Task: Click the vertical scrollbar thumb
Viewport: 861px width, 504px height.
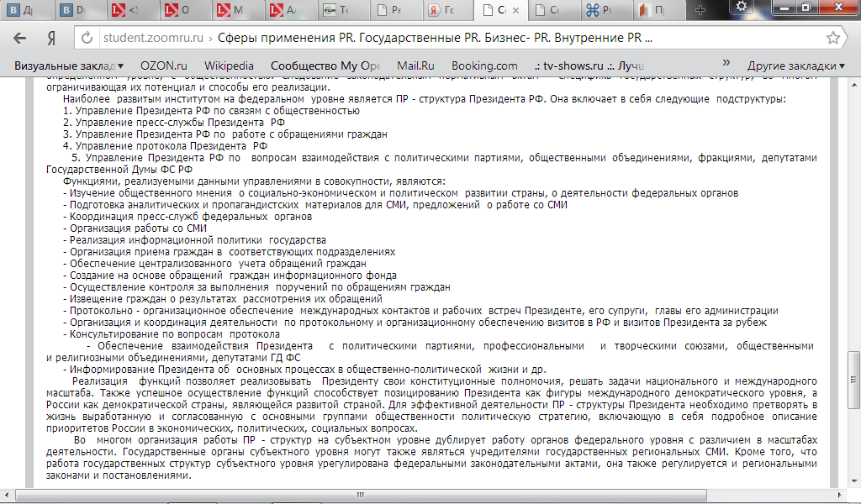Action: coord(854,380)
